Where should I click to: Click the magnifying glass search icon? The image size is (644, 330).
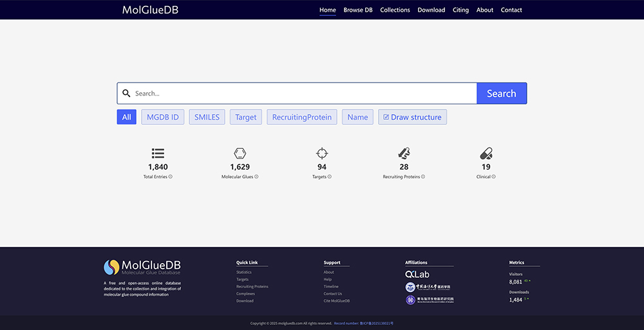(x=127, y=93)
